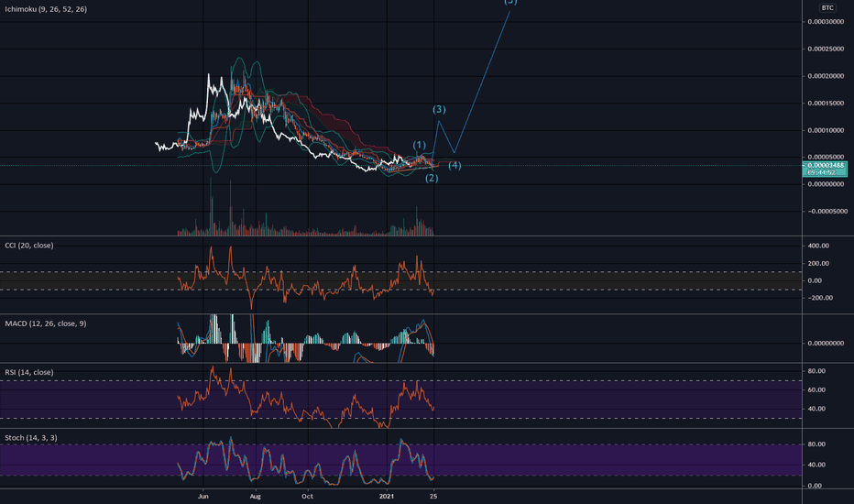This screenshot has height=504, width=854.
Task: Click the 40.00 value on RSI scale
Action: click(816, 409)
